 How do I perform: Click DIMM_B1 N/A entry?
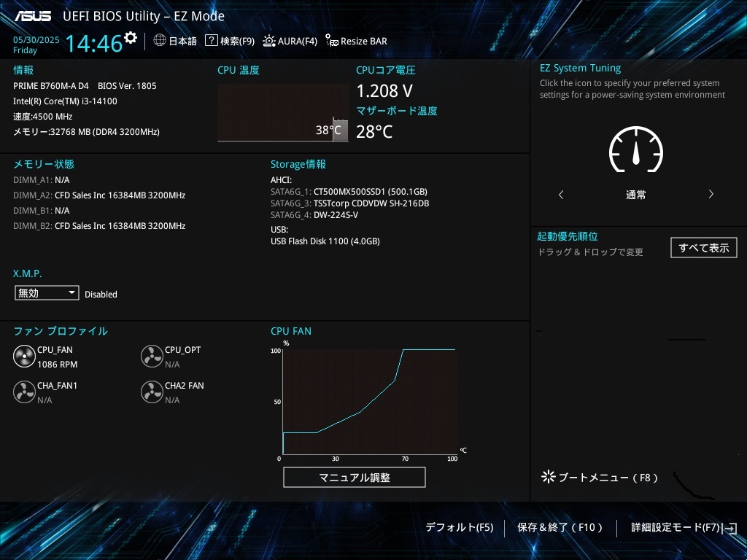pyautogui.click(x=42, y=211)
